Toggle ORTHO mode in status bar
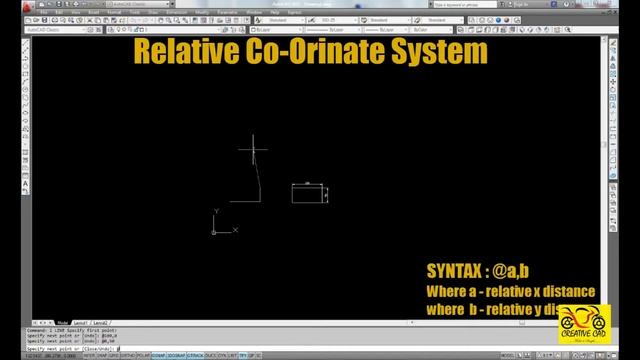Viewport: 640px width, 360px height. tap(127, 356)
